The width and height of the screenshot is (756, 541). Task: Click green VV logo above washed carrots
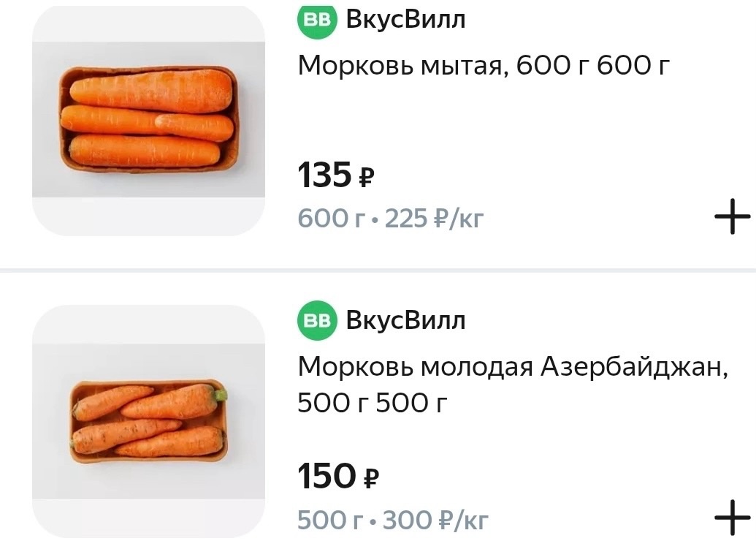[x=317, y=20]
